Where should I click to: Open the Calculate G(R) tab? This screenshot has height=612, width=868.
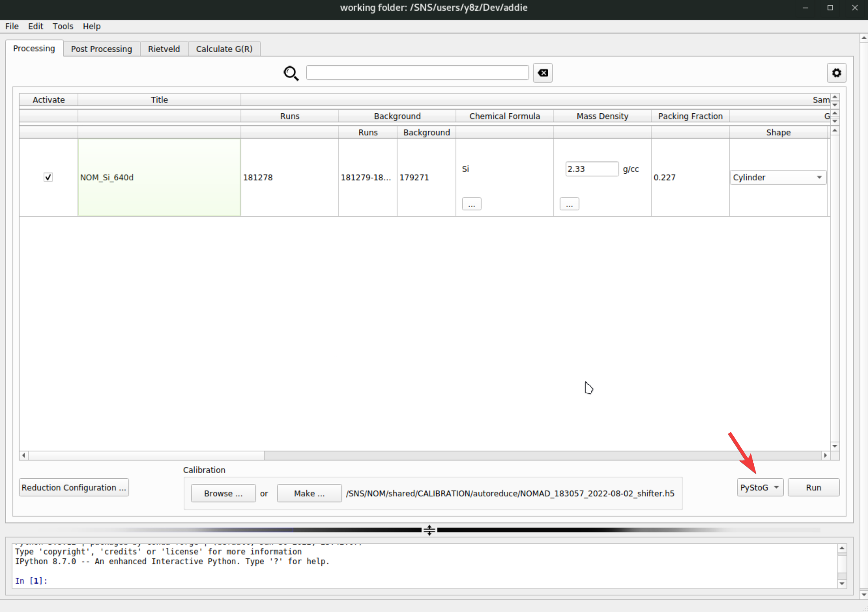tap(224, 49)
